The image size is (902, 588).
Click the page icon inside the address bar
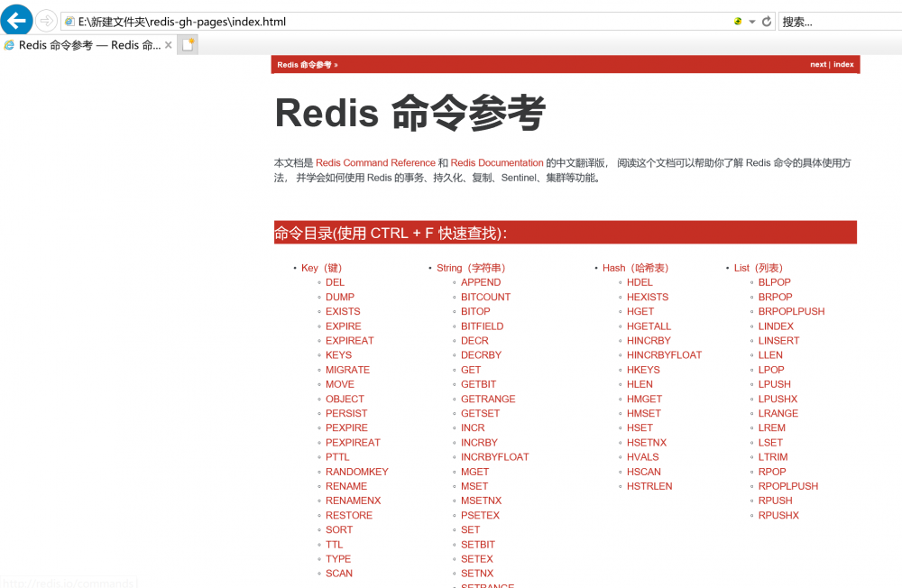pos(69,20)
